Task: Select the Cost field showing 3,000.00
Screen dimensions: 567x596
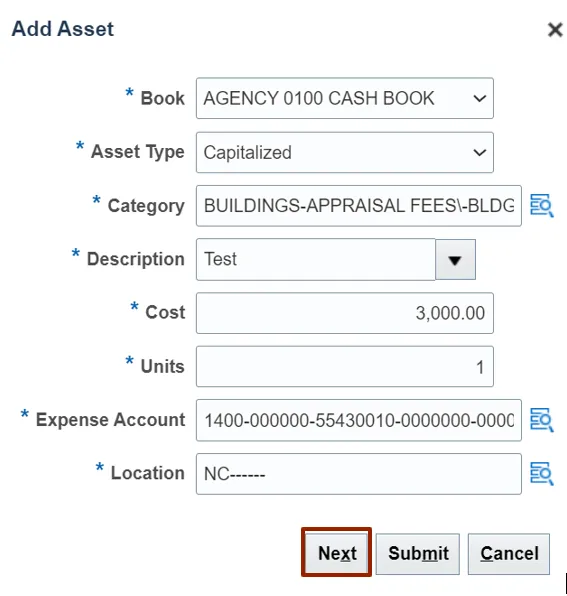Action: tap(345, 313)
